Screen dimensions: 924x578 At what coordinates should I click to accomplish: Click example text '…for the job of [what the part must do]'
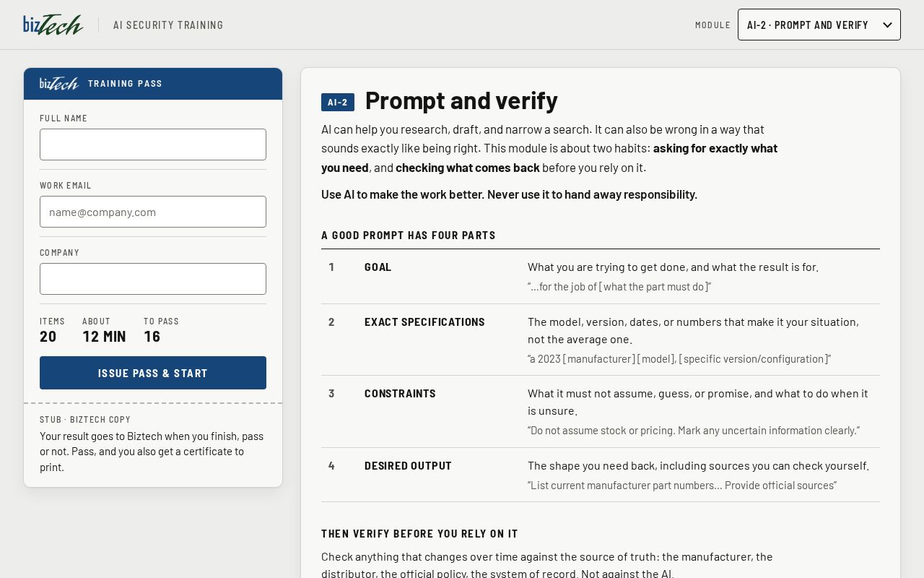pos(619,287)
